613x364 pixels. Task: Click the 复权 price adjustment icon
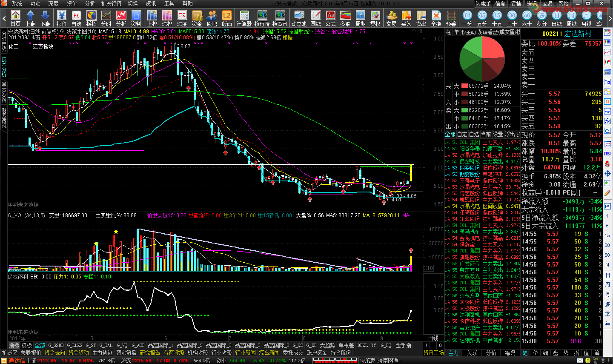click(375, 19)
